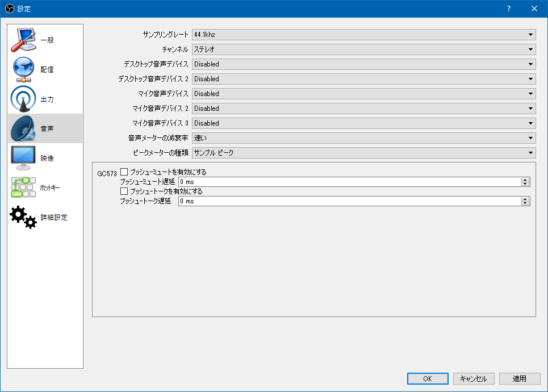Open the 一般 (General) settings icon
This screenshot has height=392, width=548.
(x=23, y=40)
